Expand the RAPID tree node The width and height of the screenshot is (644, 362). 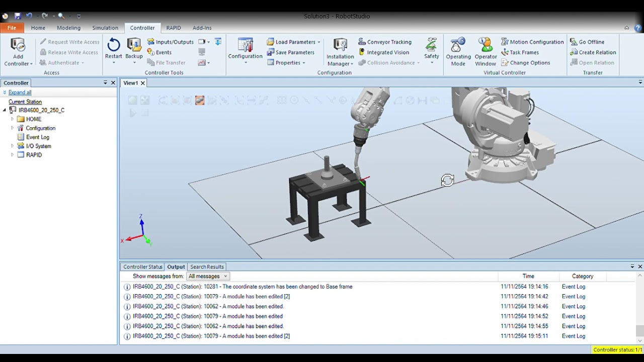(x=13, y=155)
